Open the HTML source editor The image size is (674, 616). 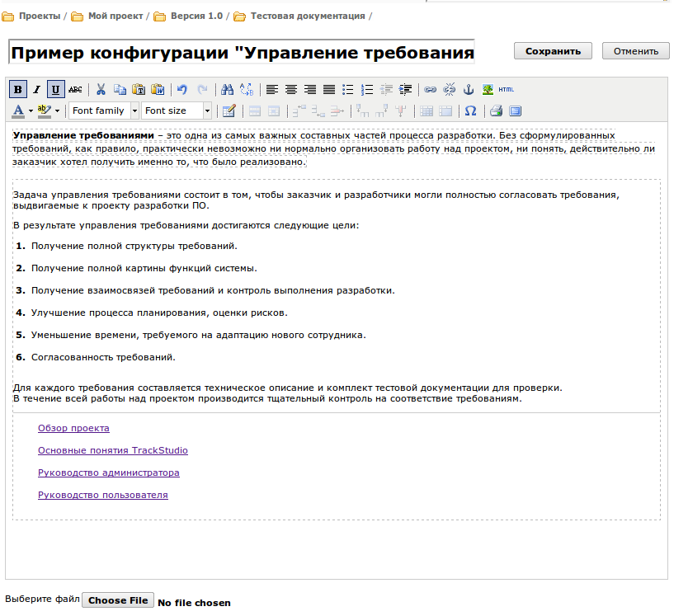[x=507, y=89]
